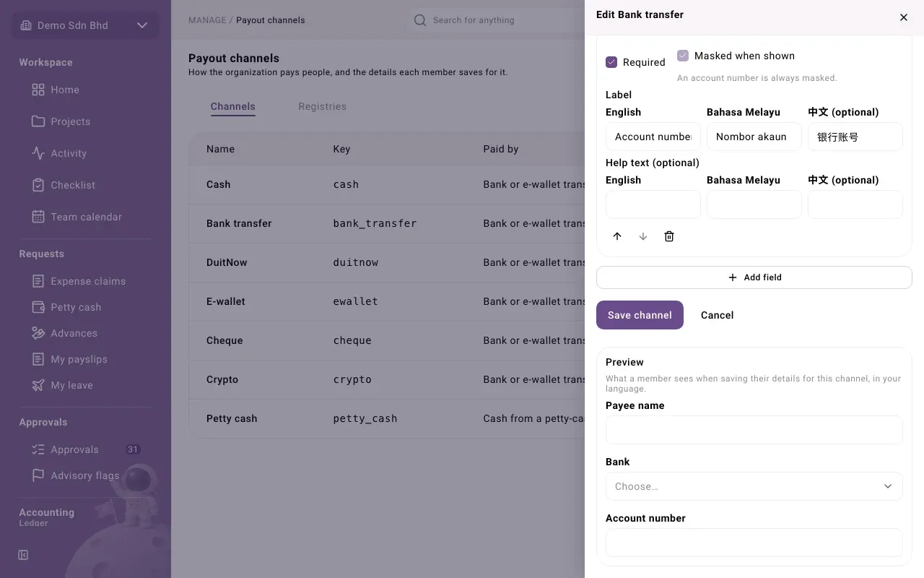
Task: Click the Expense claims receipt icon
Action: tap(38, 281)
